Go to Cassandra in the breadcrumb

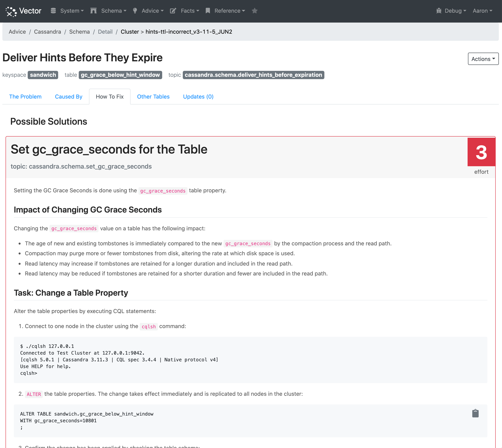[47, 32]
